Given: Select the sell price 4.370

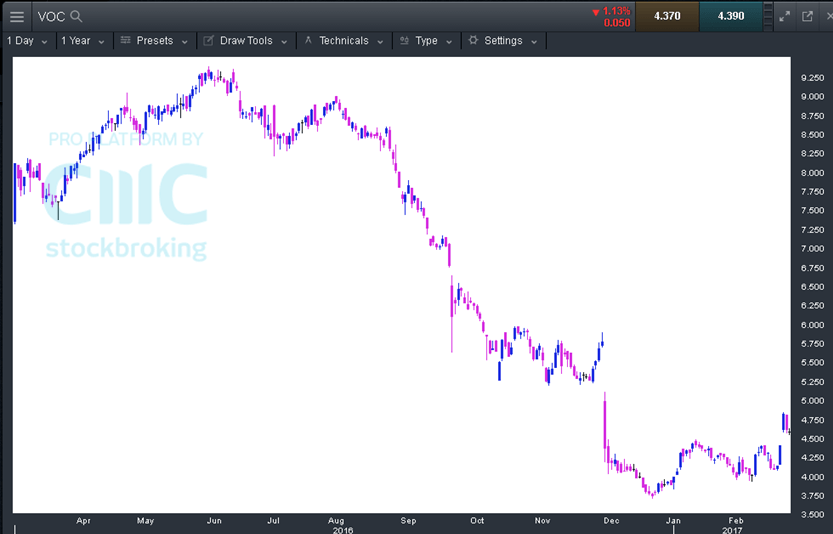Looking at the screenshot, I should (x=667, y=16).
